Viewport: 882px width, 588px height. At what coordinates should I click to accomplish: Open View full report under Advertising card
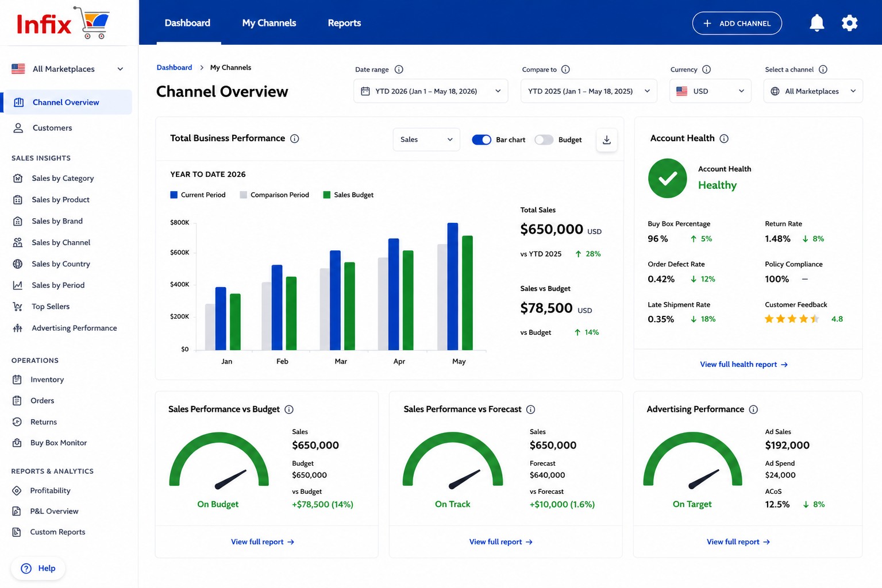738,542
